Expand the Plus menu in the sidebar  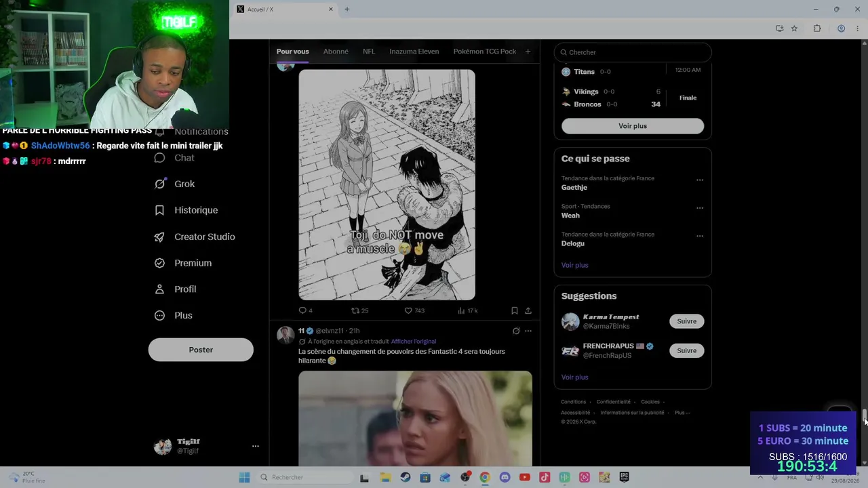(x=174, y=315)
